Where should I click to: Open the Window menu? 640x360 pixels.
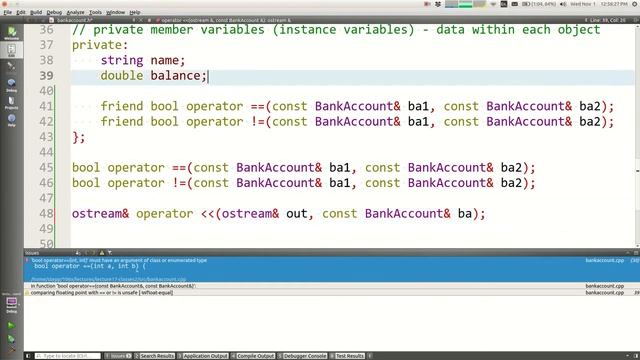click(116, 12)
